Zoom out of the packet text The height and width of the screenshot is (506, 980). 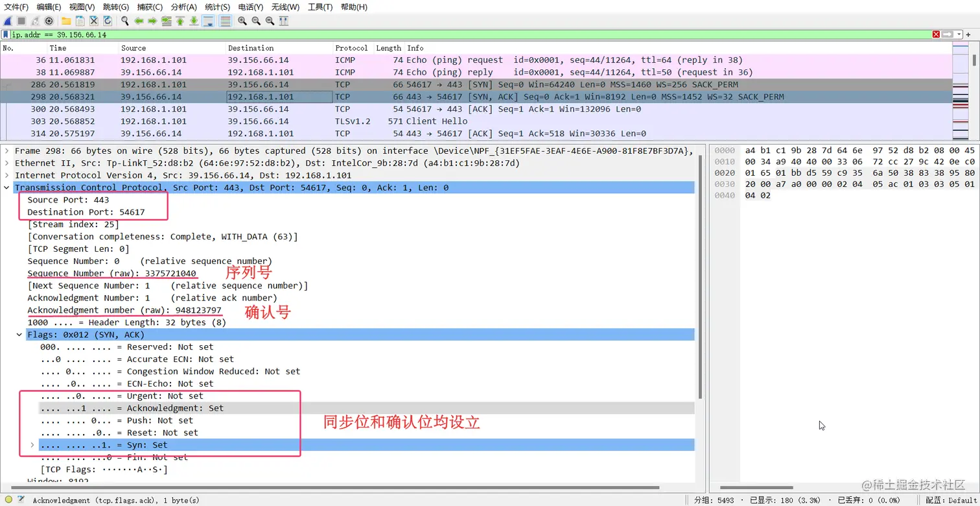[256, 21]
